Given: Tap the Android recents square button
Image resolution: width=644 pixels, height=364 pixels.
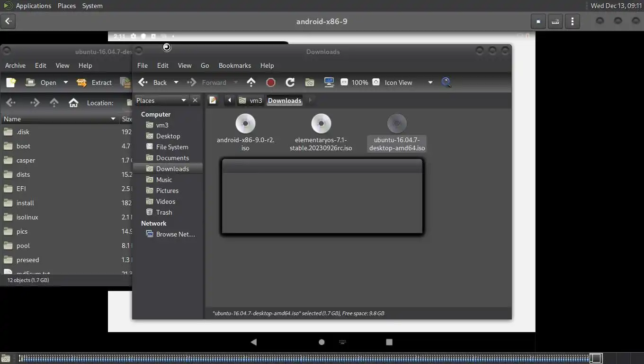Looking at the screenshot, I should tap(389, 342).
